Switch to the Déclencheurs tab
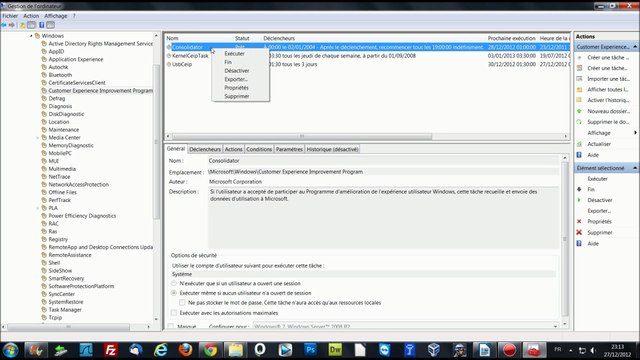640x360 pixels. pyautogui.click(x=205, y=149)
